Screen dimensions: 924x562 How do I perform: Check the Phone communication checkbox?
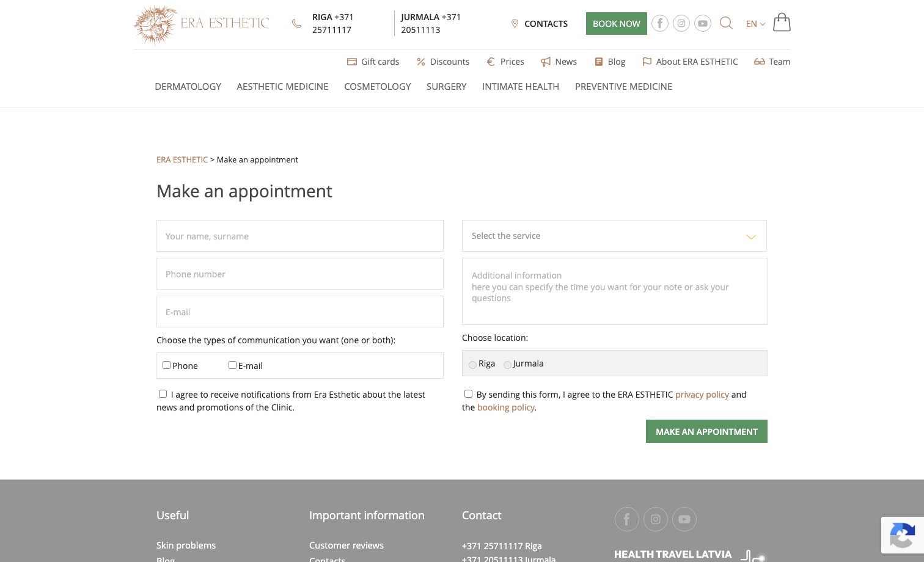166,365
